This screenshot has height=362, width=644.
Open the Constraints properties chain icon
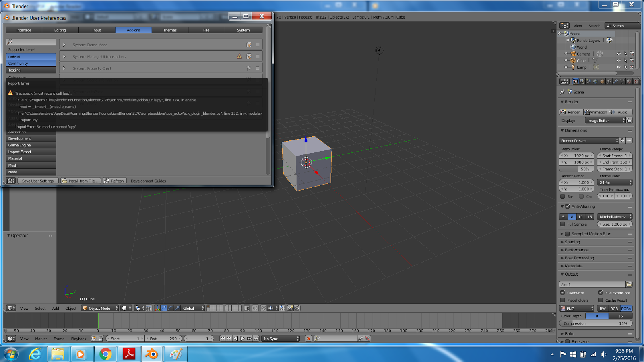pyautogui.click(x=609, y=82)
